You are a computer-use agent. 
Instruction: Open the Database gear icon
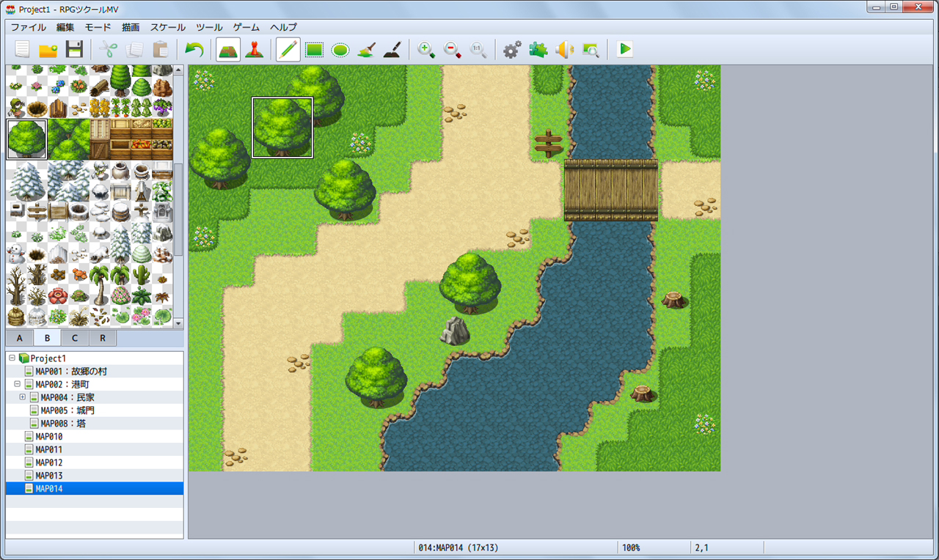click(x=512, y=49)
